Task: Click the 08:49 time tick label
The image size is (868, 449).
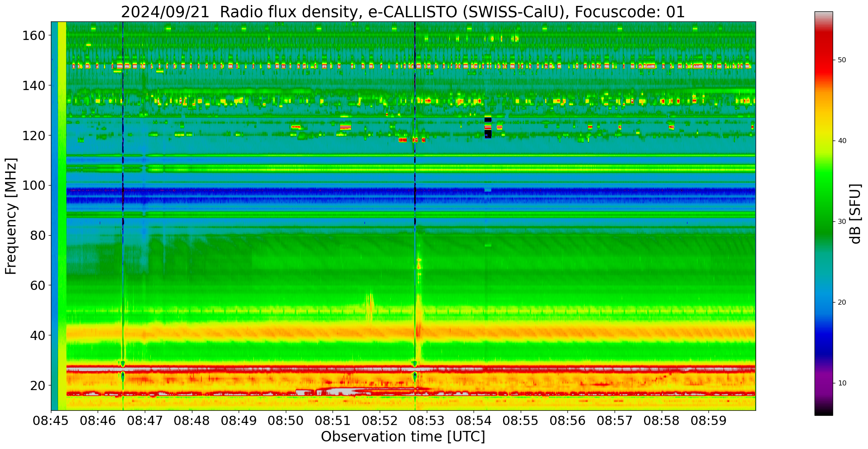Action: (x=239, y=421)
